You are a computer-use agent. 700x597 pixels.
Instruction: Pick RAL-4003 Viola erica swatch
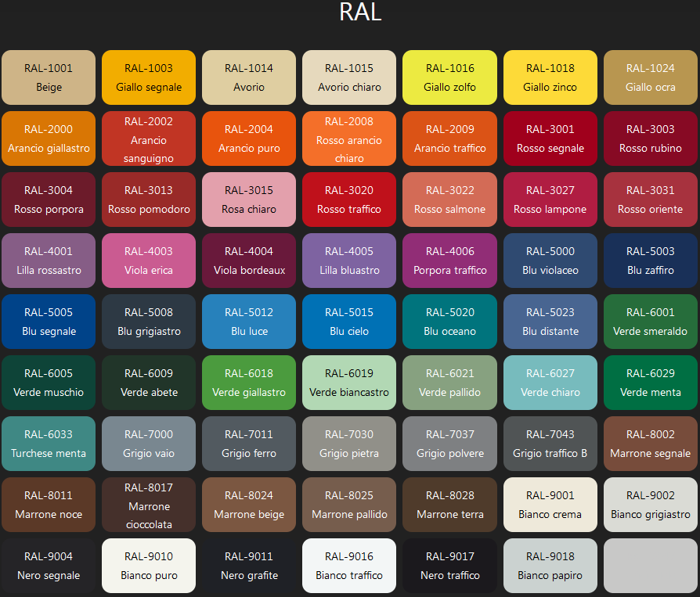pos(149,261)
